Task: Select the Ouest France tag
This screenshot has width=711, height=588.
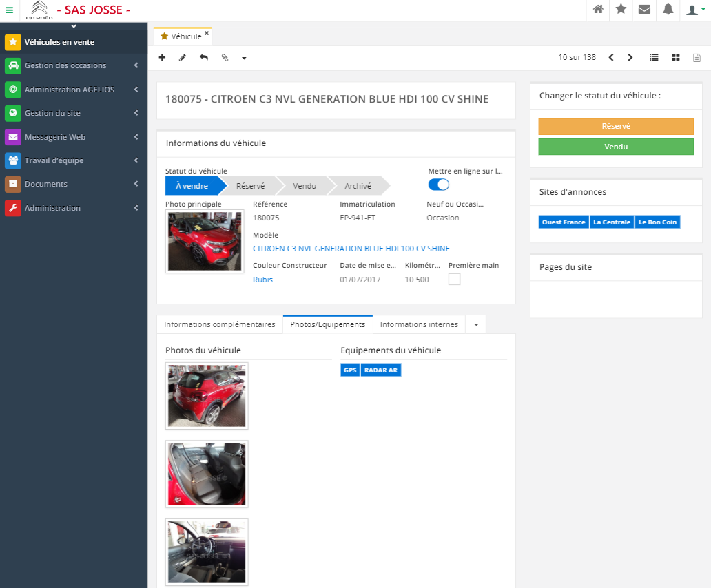Action: (x=564, y=222)
